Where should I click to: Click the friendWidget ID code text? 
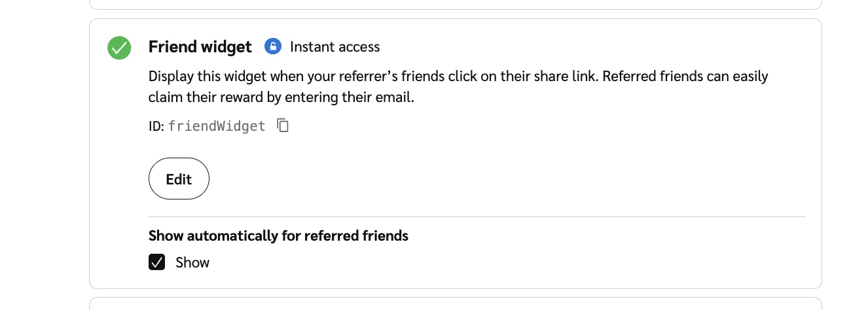coord(217,126)
